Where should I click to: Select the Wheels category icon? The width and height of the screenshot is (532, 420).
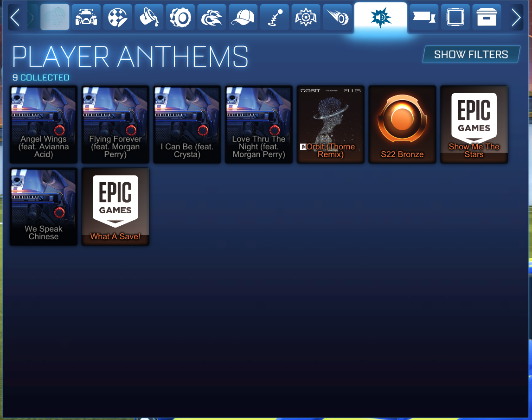(x=180, y=17)
